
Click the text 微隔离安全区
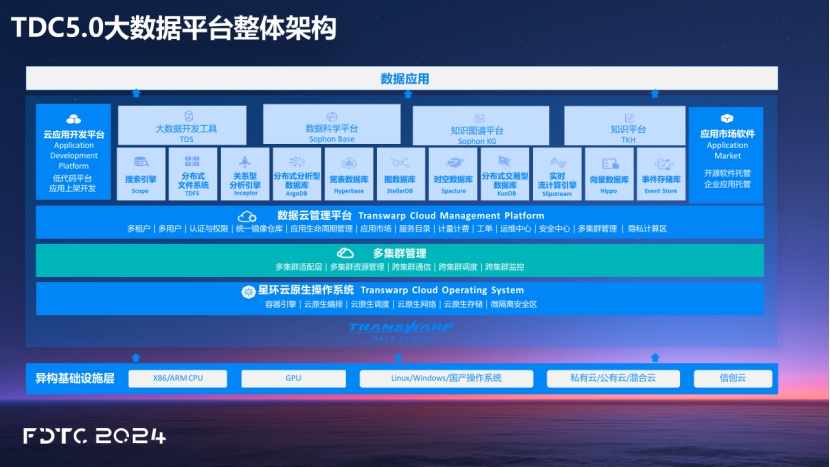513,304
